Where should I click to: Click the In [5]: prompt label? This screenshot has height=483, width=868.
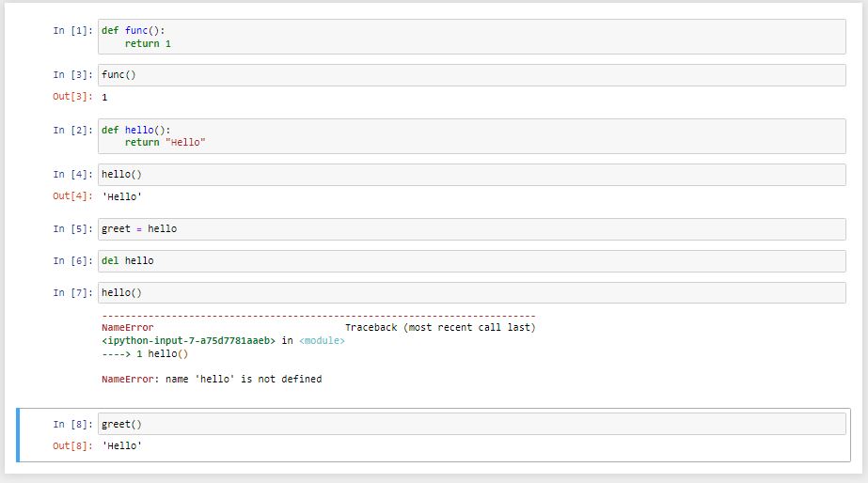pos(72,228)
